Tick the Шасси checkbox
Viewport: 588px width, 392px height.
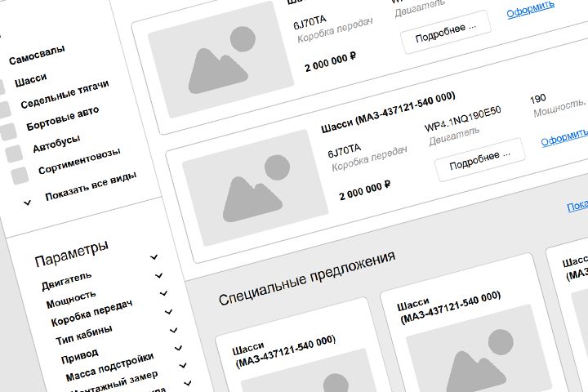(1, 87)
